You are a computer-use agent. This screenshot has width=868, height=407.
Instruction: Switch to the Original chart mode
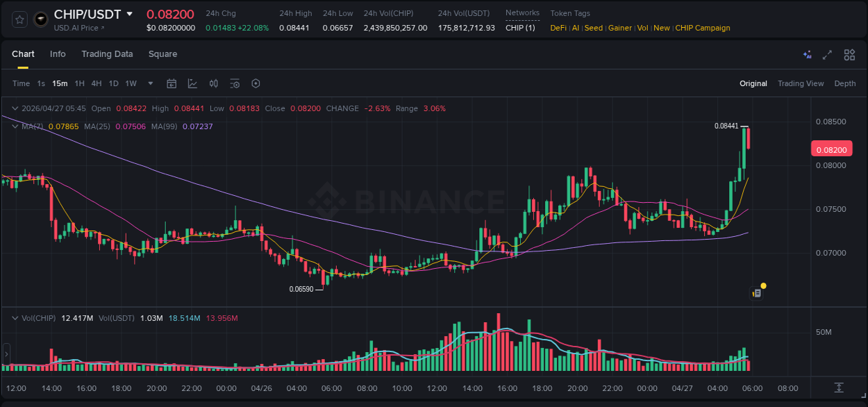pos(753,83)
